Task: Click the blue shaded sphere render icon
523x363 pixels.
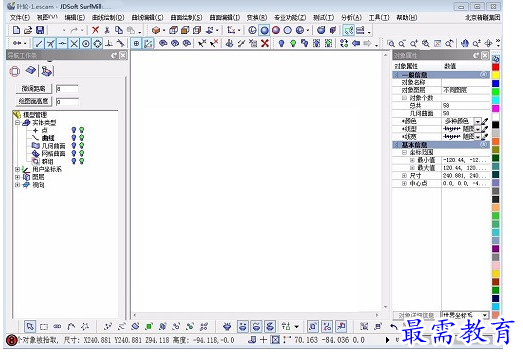Action: tap(265, 30)
